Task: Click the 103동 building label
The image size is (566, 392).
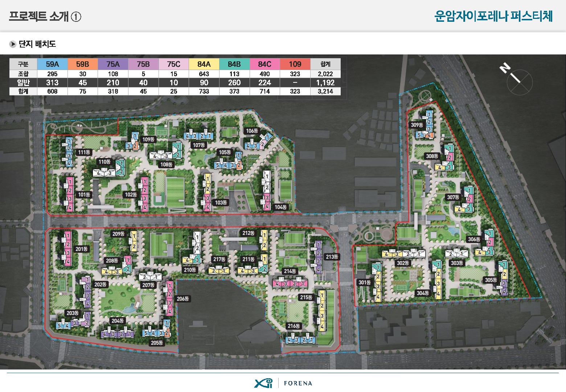Action: (x=221, y=203)
